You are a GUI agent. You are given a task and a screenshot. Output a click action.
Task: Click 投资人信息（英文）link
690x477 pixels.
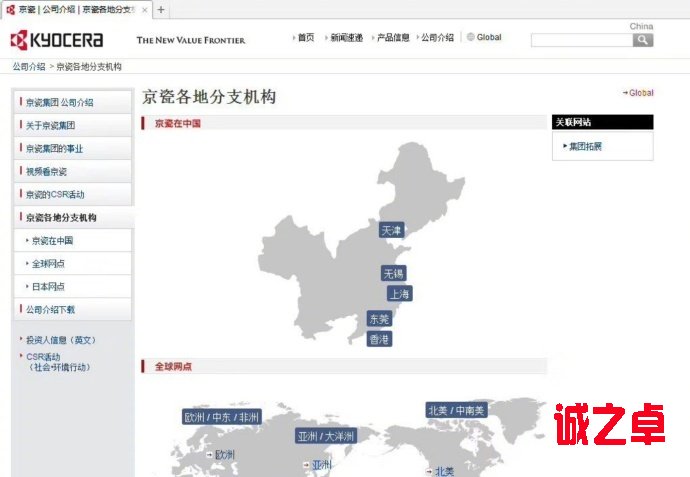tap(60, 340)
